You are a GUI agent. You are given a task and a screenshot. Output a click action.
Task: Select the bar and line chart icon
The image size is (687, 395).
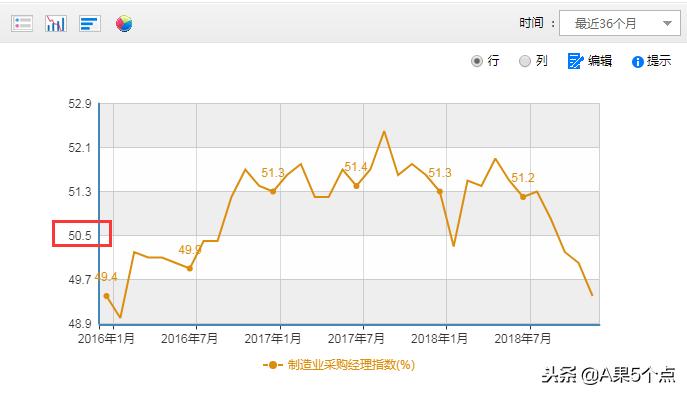(56, 24)
